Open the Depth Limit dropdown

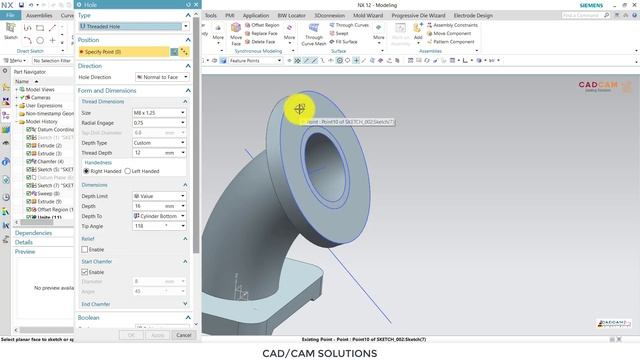tap(159, 196)
